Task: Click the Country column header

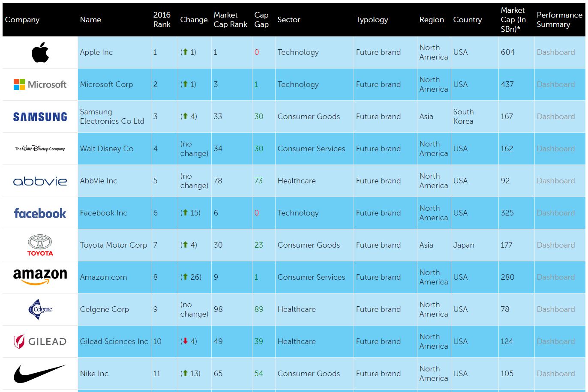Action: point(467,20)
